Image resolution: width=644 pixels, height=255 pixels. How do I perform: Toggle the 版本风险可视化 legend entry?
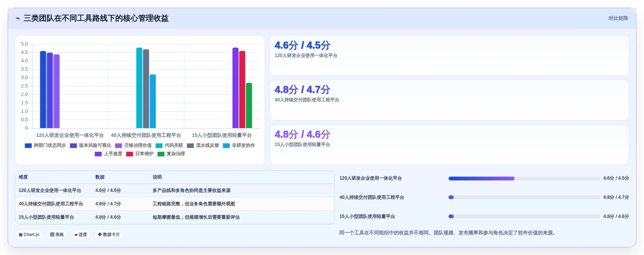(90, 145)
